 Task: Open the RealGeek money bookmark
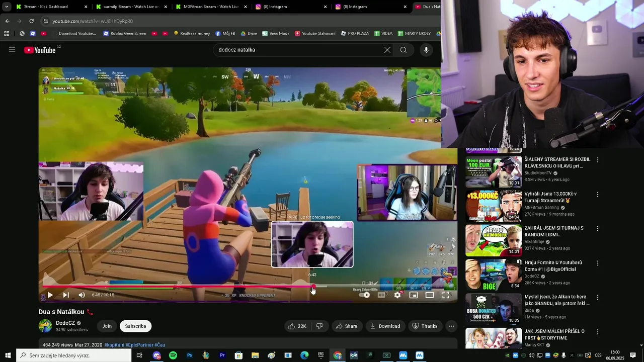[x=192, y=34]
